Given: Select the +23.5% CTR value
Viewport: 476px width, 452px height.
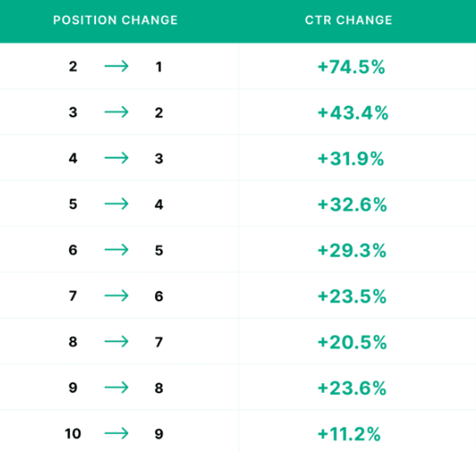Looking at the screenshot, I should [352, 296].
